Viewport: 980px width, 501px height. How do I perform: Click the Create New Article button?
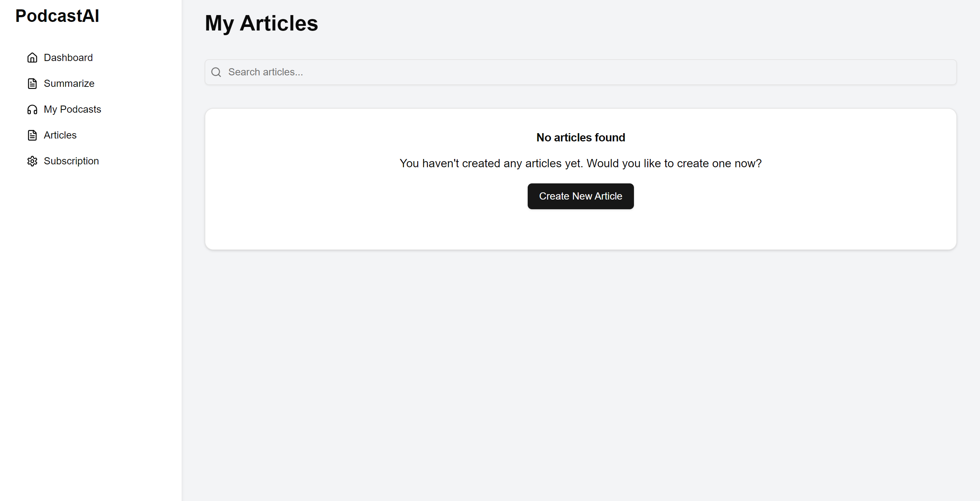pyautogui.click(x=580, y=196)
